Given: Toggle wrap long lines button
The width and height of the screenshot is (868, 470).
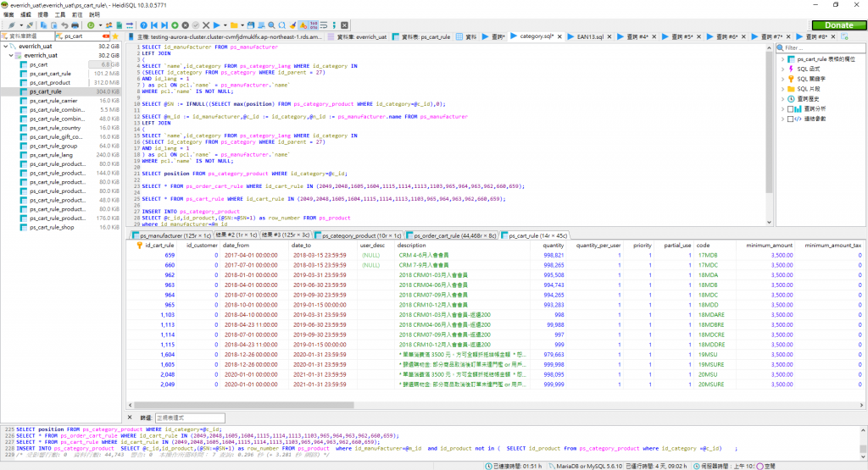Looking at the screenshot, I should click(x=324, y=25).
